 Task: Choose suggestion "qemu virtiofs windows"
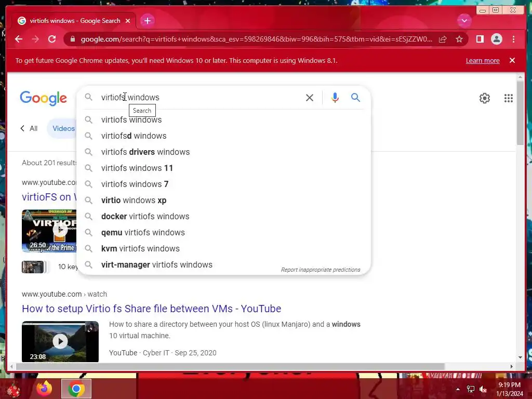[223, 232]
